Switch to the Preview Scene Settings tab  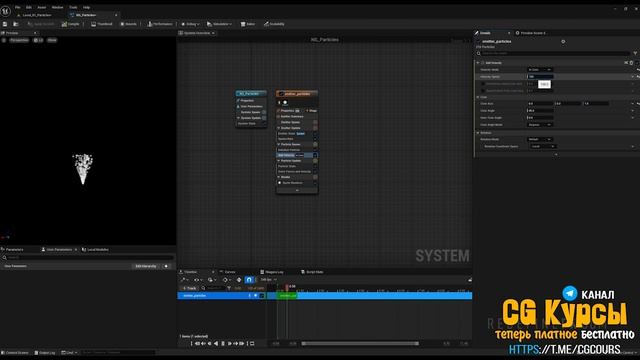click(531, 33)
